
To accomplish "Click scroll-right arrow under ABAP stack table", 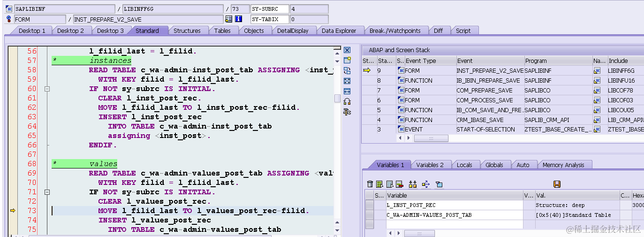I will coord(408,138).
